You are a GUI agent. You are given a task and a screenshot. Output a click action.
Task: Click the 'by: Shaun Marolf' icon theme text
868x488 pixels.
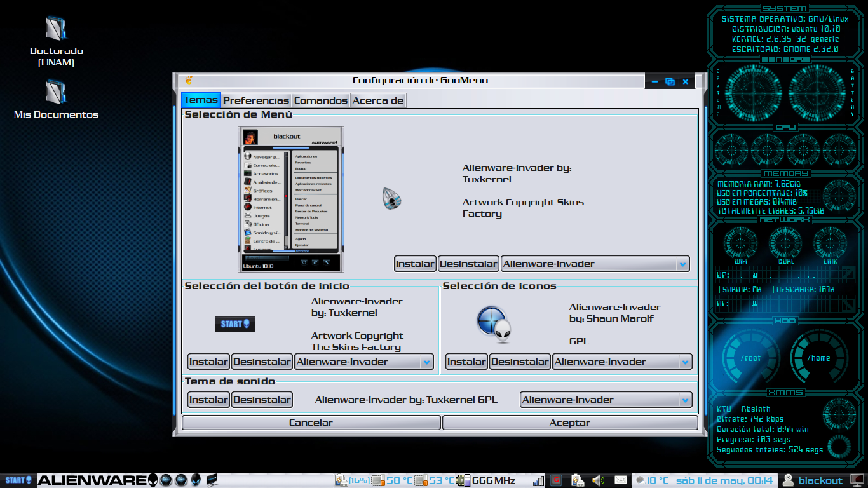coord(611,318)
